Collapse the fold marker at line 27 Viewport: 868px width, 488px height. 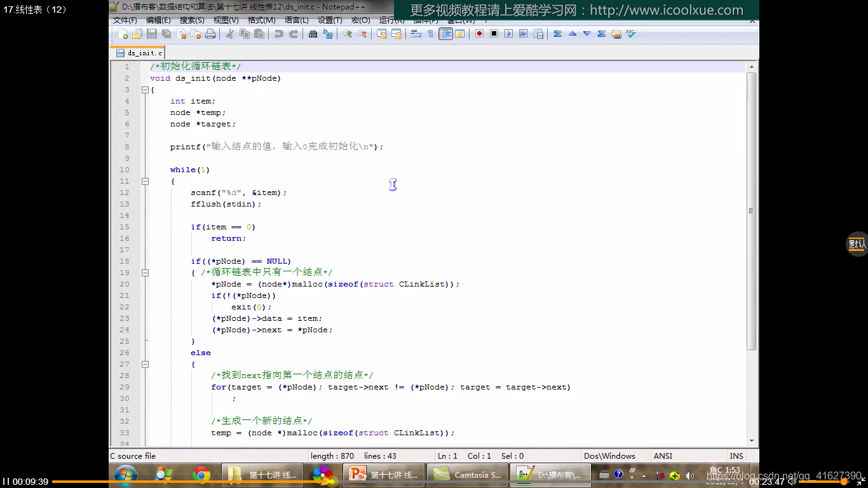[x=145, y=364]
